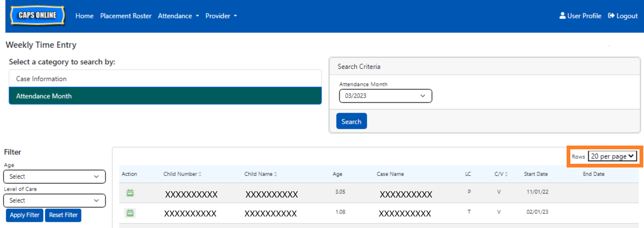Screen dimensions: 644x228
Task: Select the Case Information search category
Action: click(x=165, y=79)
